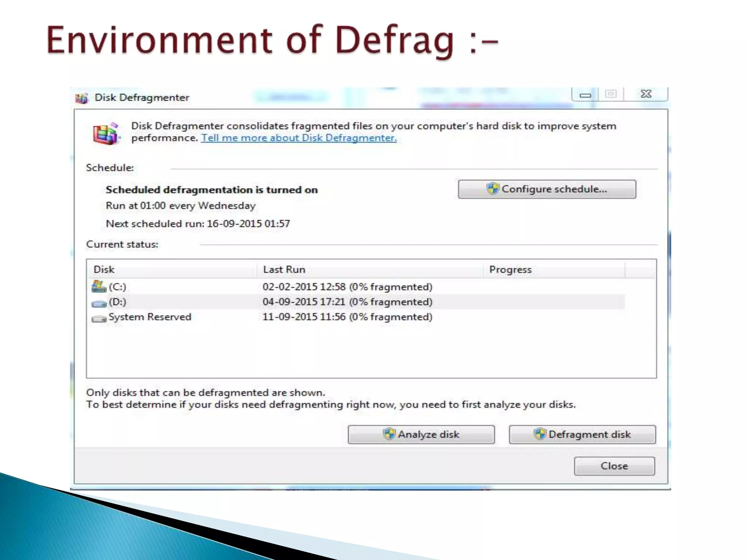Select the System Reserved row
The height and width of the screenshot is (560, 747).
coord(150,317)
